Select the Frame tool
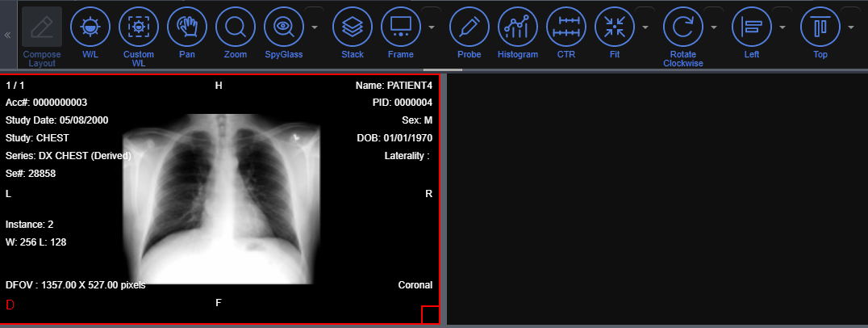Viewport: 868px width, 328px height. tap(401, 27)
